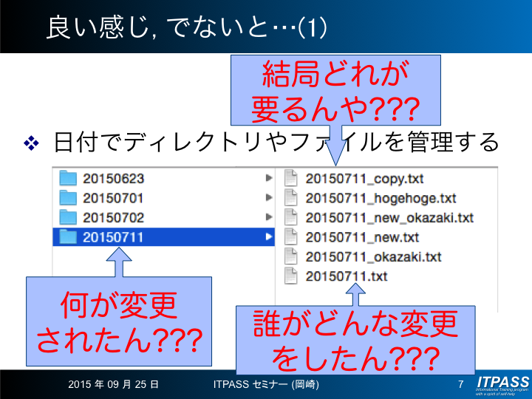Image resolution: width=532 pixels, height=399 pixels.
Task: Select folder name 20150701
Action: pyautogui.click(x=113, y=198)
